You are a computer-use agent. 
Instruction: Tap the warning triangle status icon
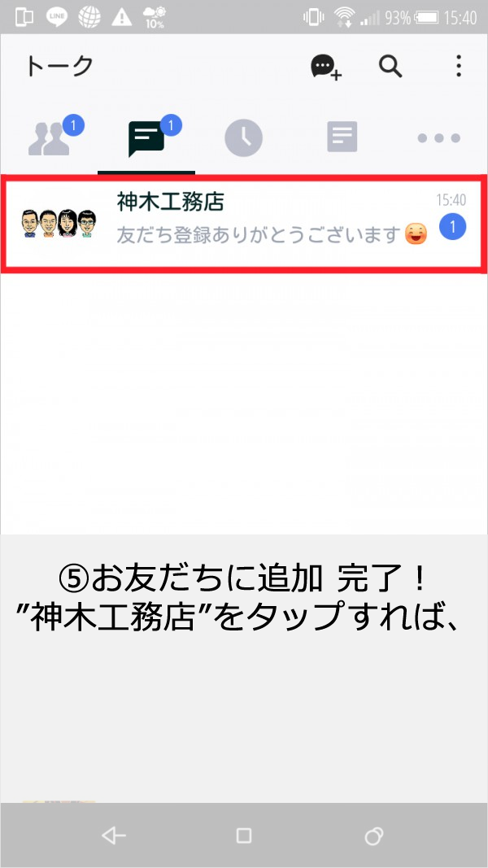coord(122,17)
